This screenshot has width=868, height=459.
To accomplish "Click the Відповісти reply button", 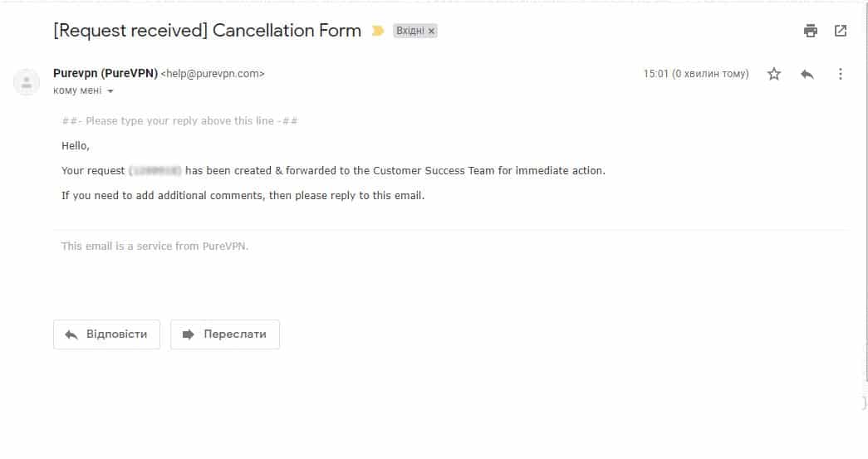I will pyautogui.click(x=106, y=334).
